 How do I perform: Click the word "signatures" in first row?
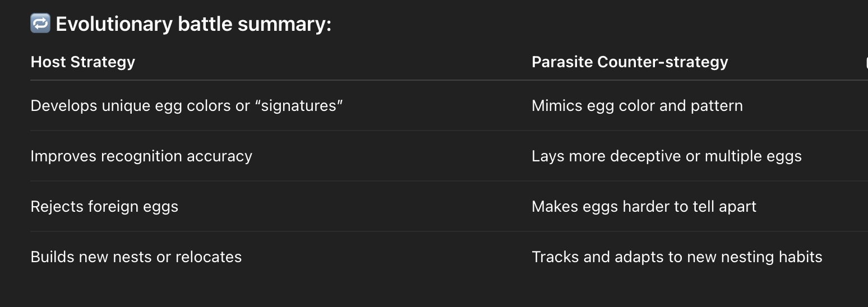click(x=299, y=106)
